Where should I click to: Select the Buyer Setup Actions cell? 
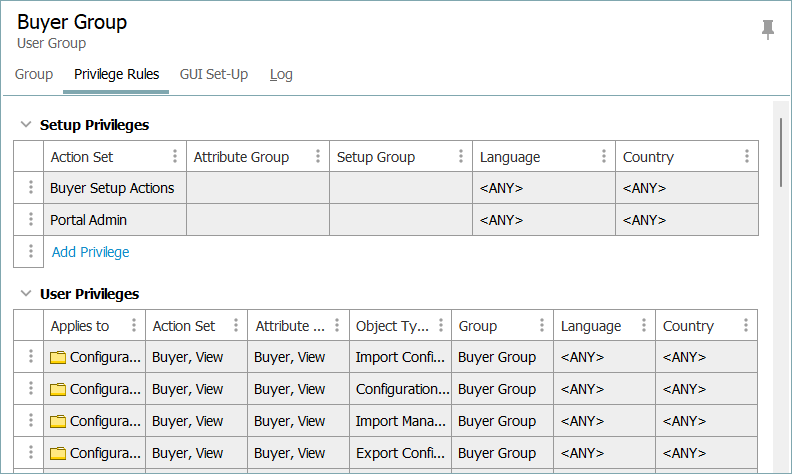pos(112,188)
